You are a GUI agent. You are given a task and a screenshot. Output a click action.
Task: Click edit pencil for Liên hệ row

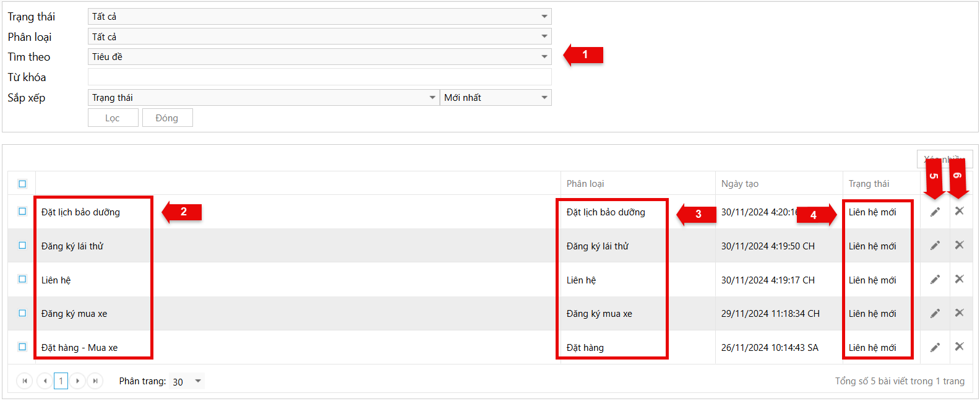coord(935,280)
